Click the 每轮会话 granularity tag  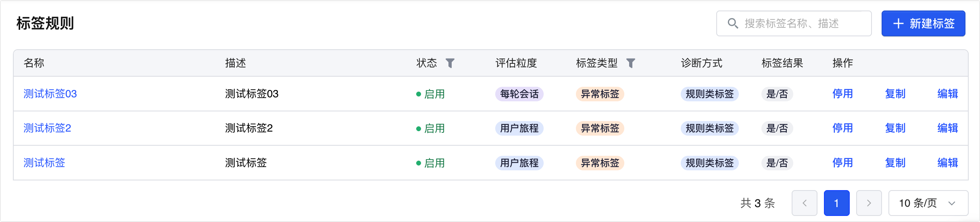(519, 94)
